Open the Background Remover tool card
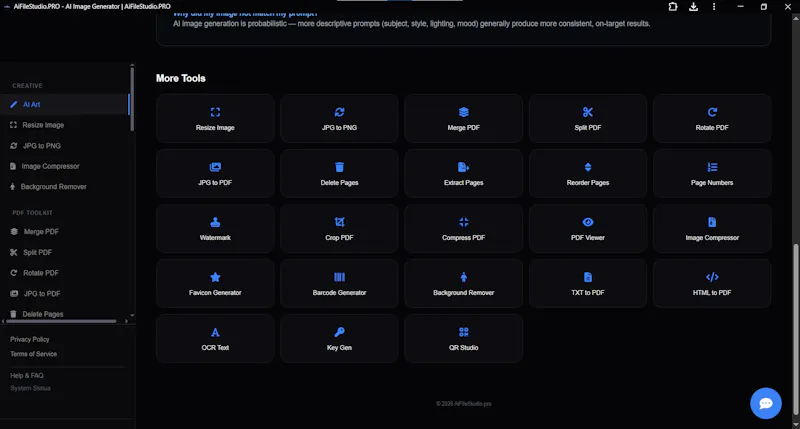The width and height of the screenshot is (800, 429). [463, 284]
